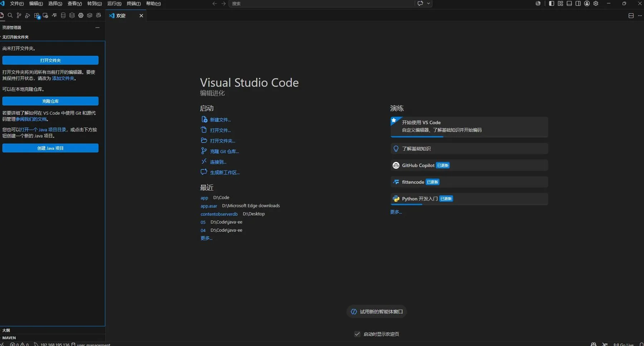Click the 创建 Java 项目 button
The width and height of the screenshot is (644, 346).
pos(50,148)
